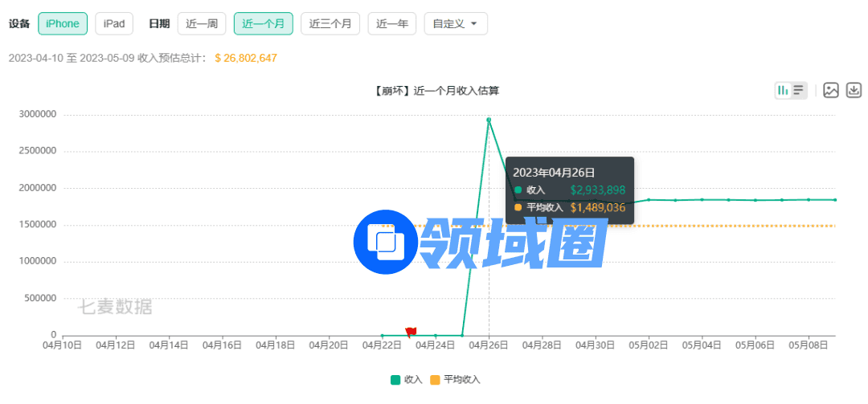
Task: Choose the 近一个月 date range
Action: pos(264,24)
